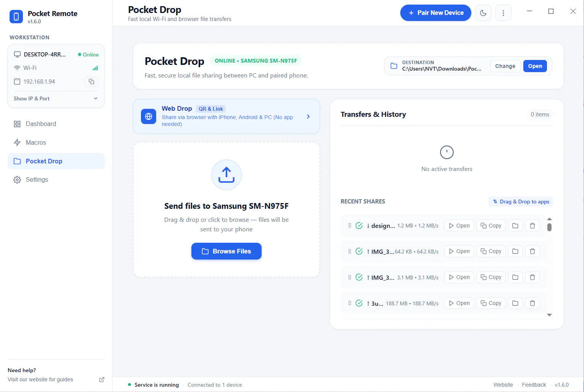
Task: Reveal the 3.1 MB IMG_3 file folder
Action: pos(515,277)
